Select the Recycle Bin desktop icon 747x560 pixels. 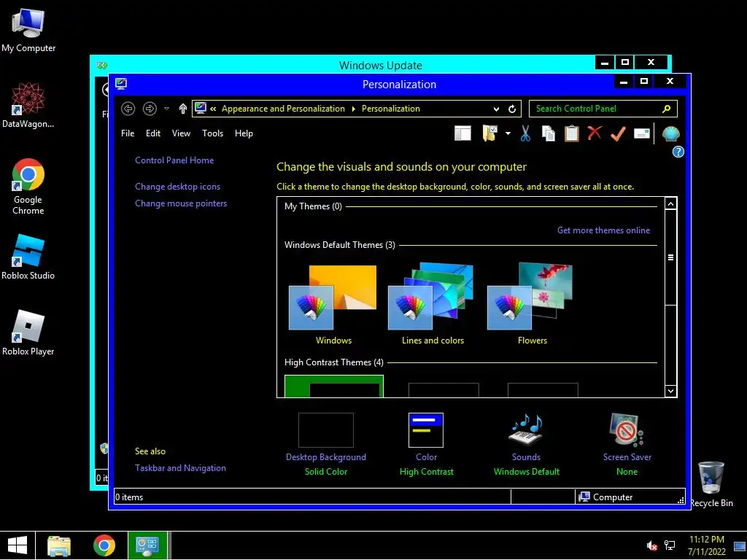point(711,484)
